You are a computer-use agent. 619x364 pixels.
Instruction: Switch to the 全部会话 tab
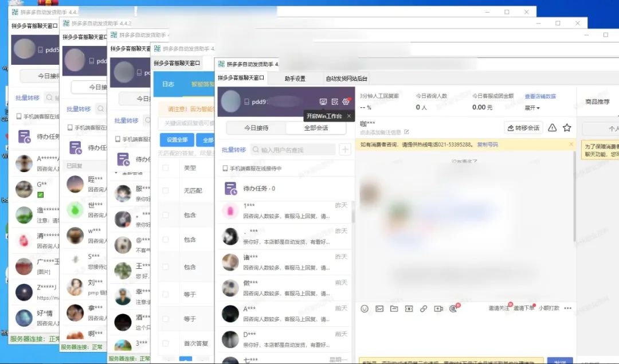(318, 128)
